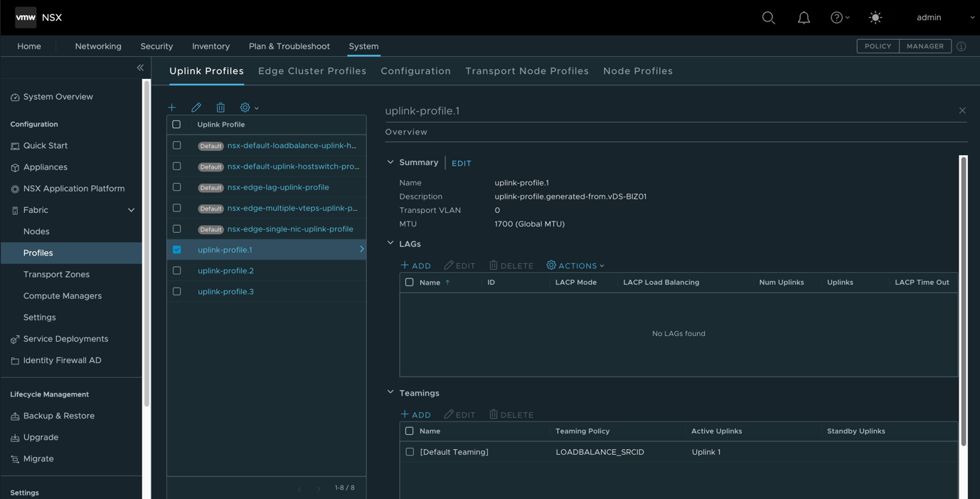Viewport: 980px width, 499px height.
Task: Open the Inventory top menu
Action: pos(211,46)
